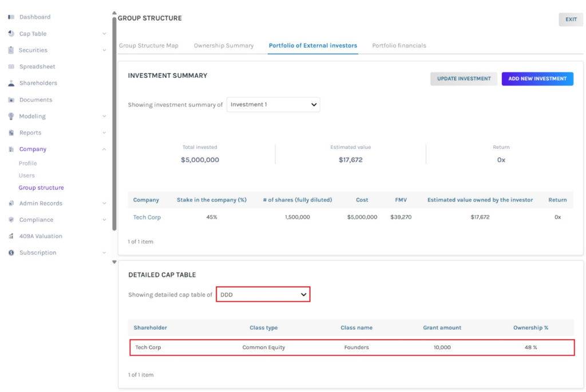The image size is (586, 392).
Task: Click the Modeling lightbulb icon
Action: click(x=11, y=116)
